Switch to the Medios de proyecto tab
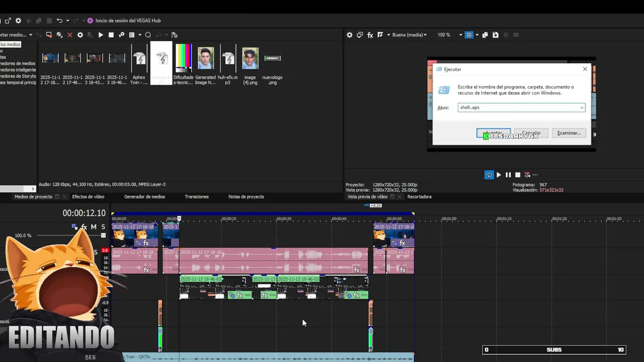The height and width of the screenshot is (362, 644). coord(33,197)
